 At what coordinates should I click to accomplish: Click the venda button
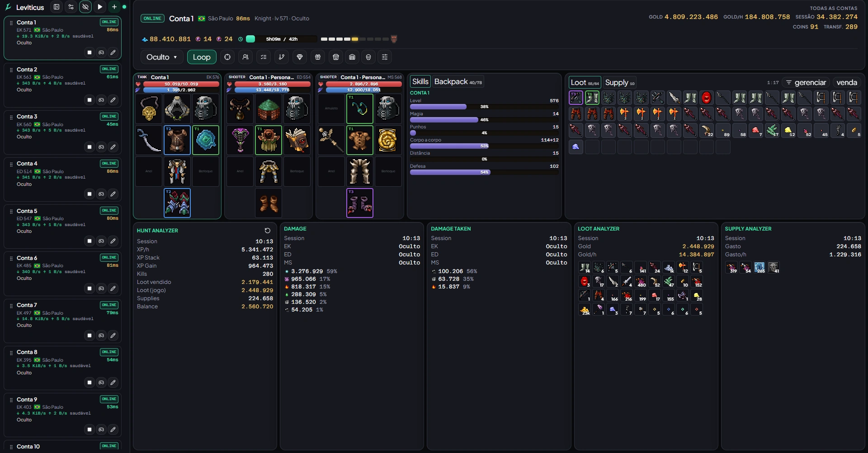pyautogui.click(x=847, y=82)
